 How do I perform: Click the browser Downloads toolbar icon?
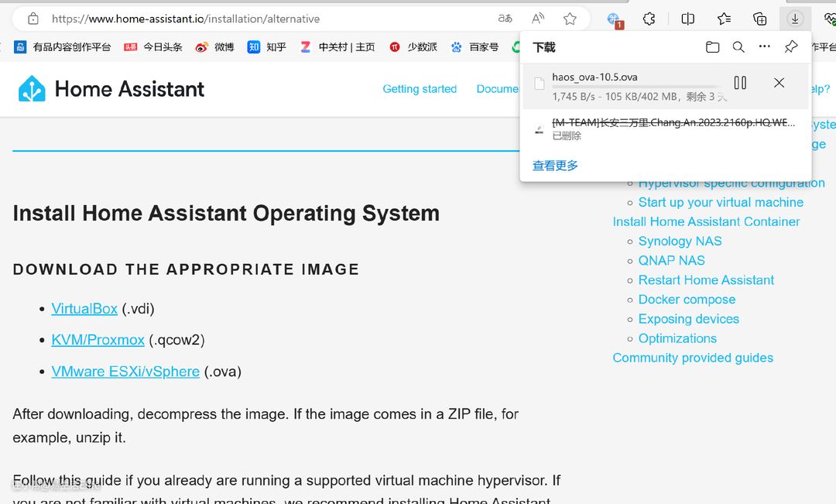[795, 19]
